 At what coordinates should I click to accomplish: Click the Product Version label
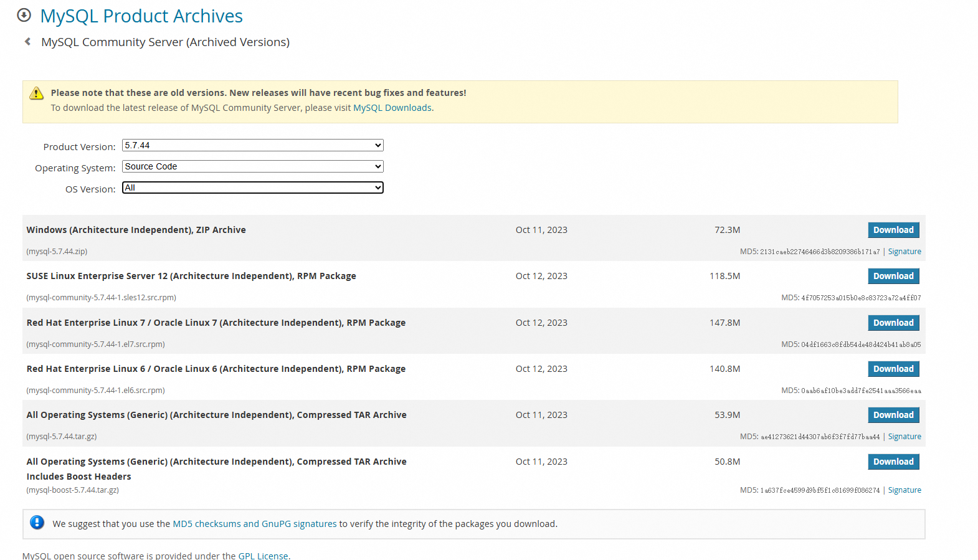(x=79, y=147)
